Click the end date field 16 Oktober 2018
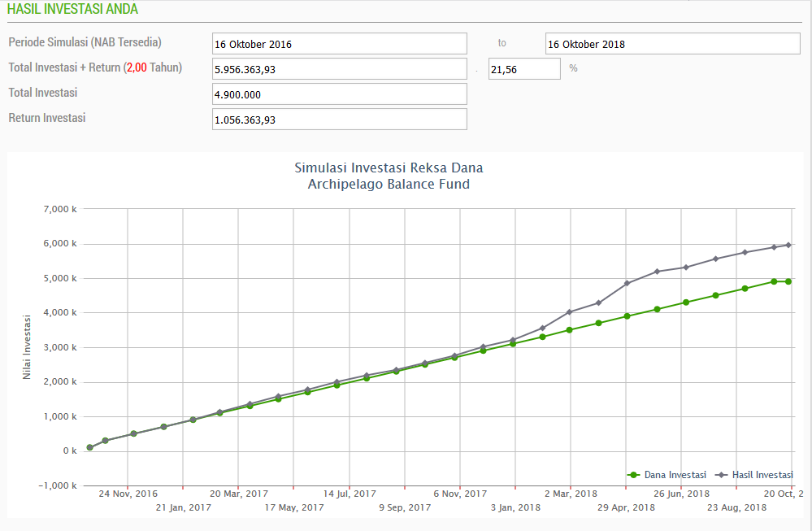The height and width of the screenshot is (531, 812). click(672, 44)
